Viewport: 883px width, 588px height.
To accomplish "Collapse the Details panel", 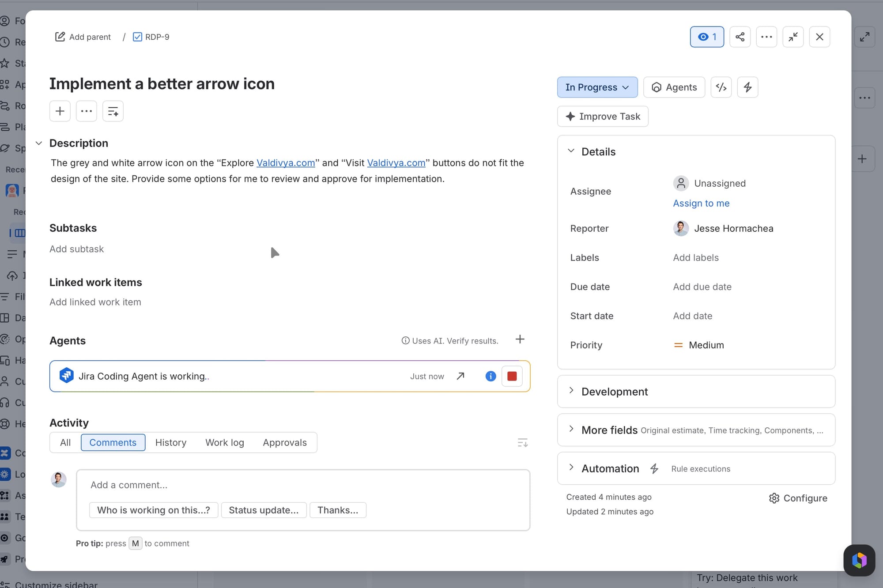I will click(x=571, y=151).
